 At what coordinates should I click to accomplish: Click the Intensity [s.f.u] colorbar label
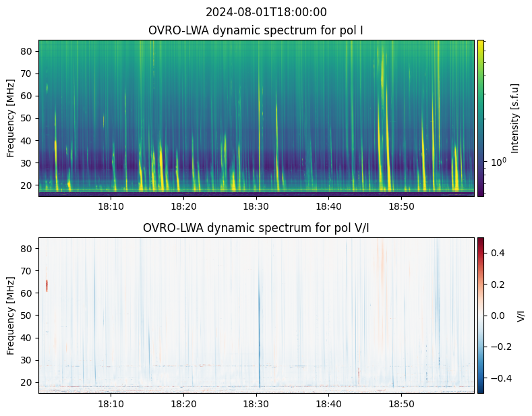pos(516,118)
